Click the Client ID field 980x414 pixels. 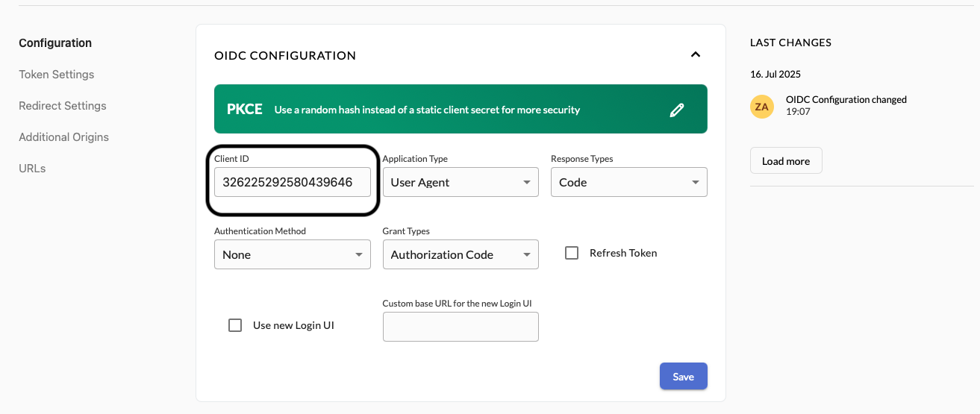pyautogui.click(x=293, y=182)
